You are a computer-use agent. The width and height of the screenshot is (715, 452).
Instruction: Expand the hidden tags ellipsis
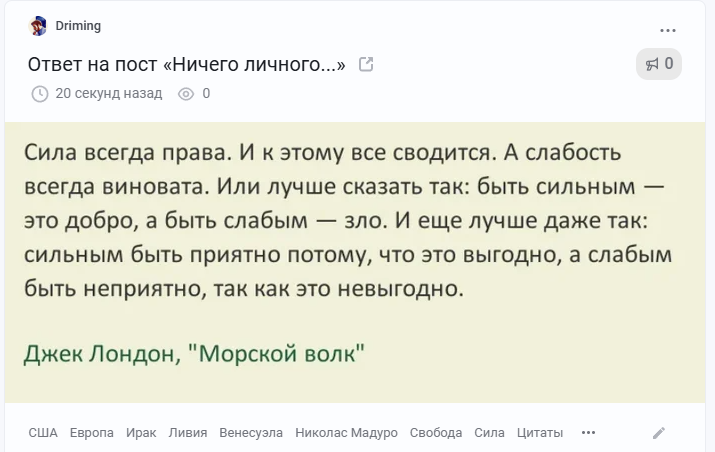coord(588,433)
